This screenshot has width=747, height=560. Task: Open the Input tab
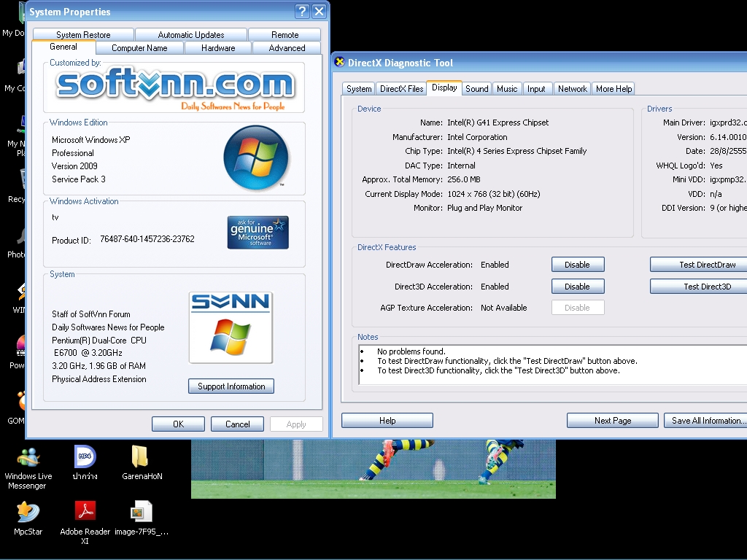pos(536,88)
